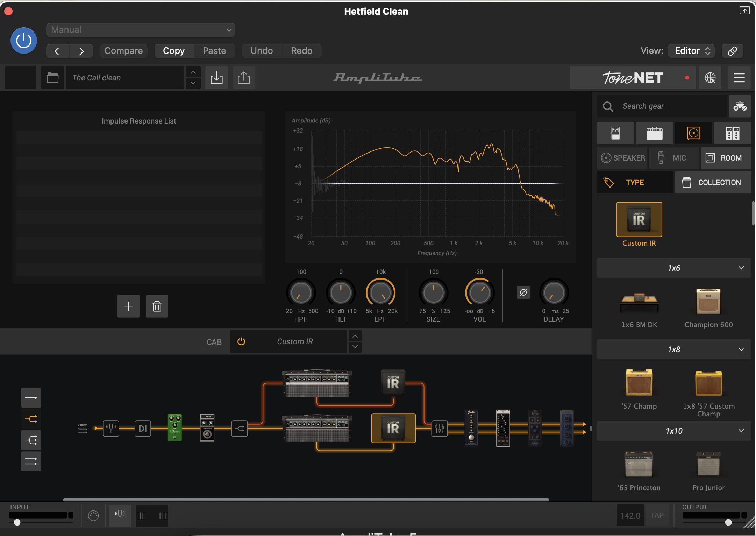Image resolution: width=756 pixels, height=536 pixels.
Task: Click the save preset download icon
Action: pyautogui.click(x=216, y=78)
